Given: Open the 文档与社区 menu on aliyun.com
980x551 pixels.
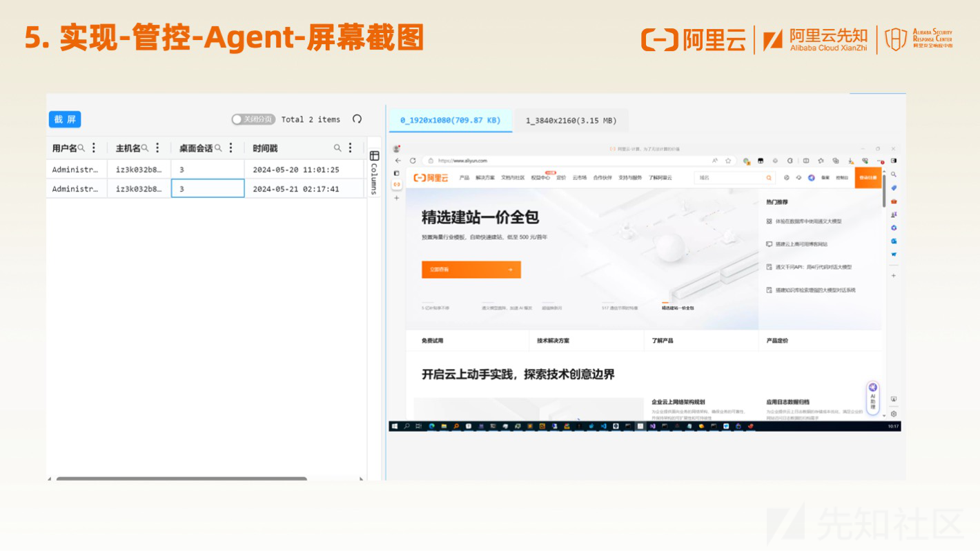Looking at the screenshot, I should [513, 177].
